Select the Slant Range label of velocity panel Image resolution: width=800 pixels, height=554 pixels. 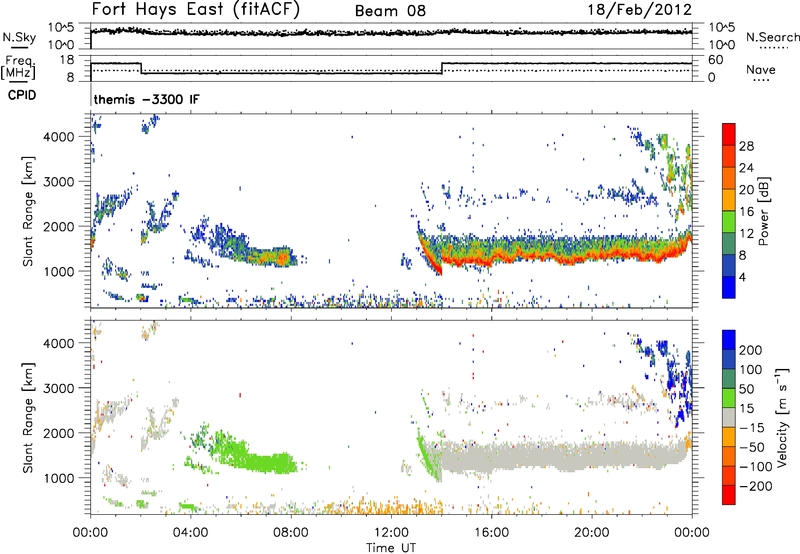coord(28,417)
